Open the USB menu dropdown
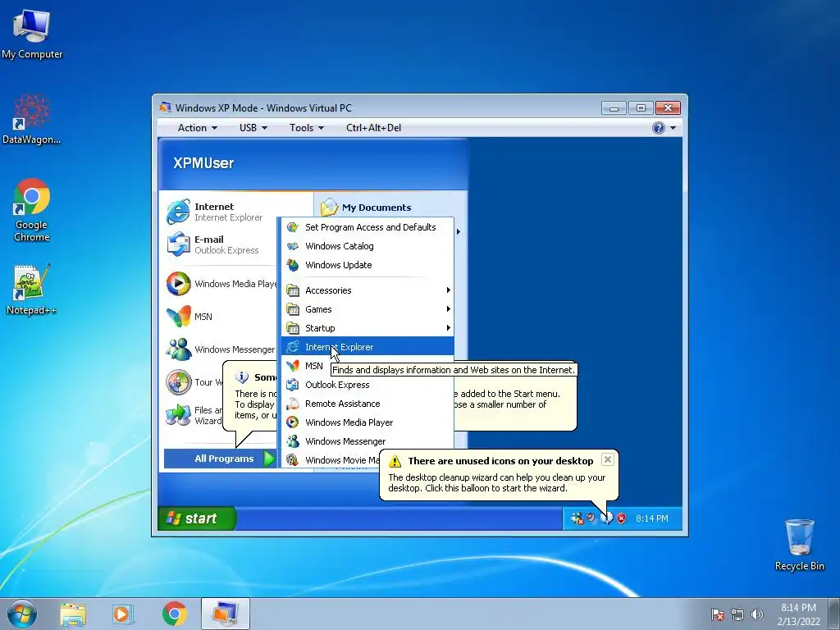This screenshot has width=840, height=630. (253, 127)
